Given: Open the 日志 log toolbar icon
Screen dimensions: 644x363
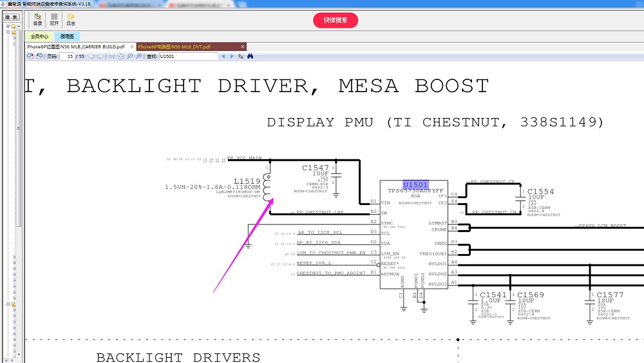Looking at the screenshot, I should point(71,19).
